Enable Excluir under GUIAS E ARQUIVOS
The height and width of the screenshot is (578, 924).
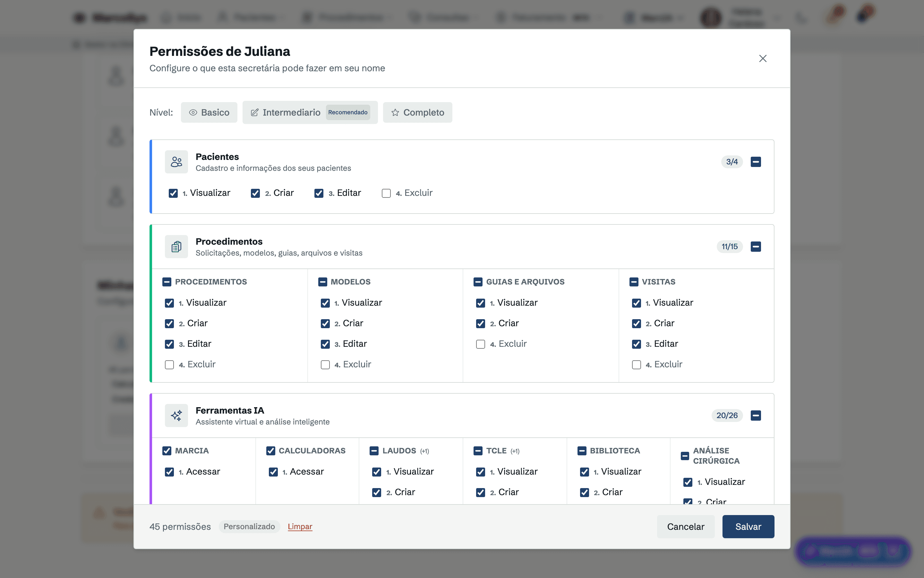coord(481,344)
